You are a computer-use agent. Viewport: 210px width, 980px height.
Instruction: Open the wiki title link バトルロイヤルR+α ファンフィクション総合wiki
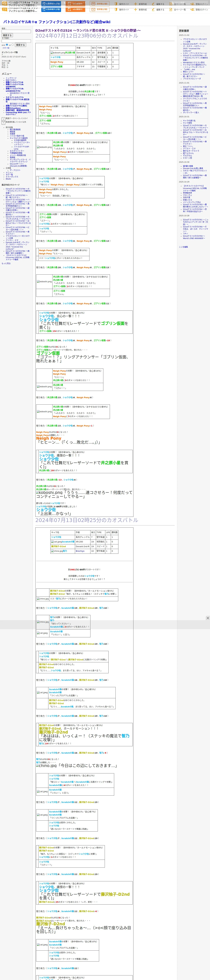click(57, 22)
